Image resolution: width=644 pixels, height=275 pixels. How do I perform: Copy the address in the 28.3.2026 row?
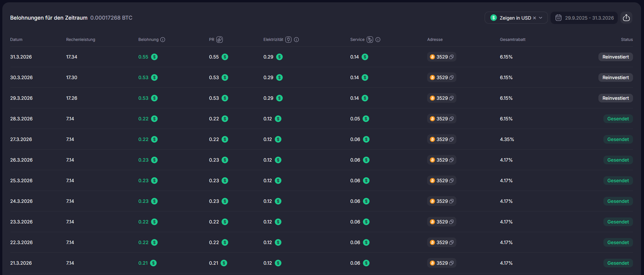pos(451,119)
